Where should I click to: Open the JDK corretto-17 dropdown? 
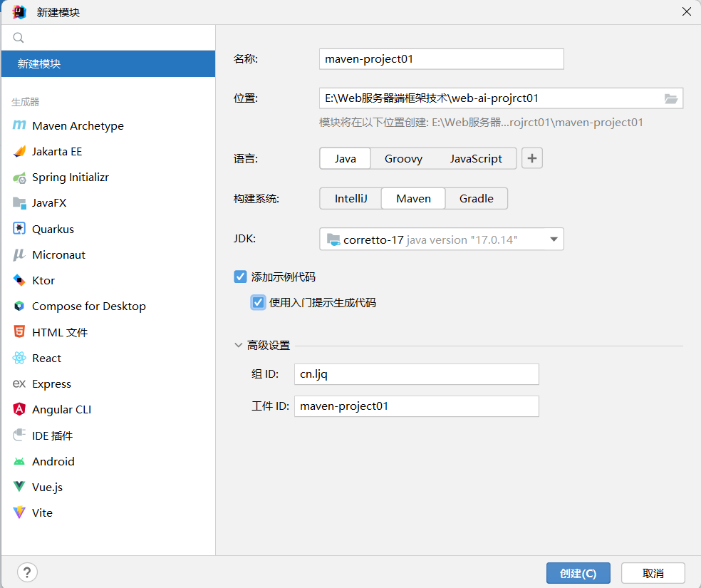pos(442,239)
